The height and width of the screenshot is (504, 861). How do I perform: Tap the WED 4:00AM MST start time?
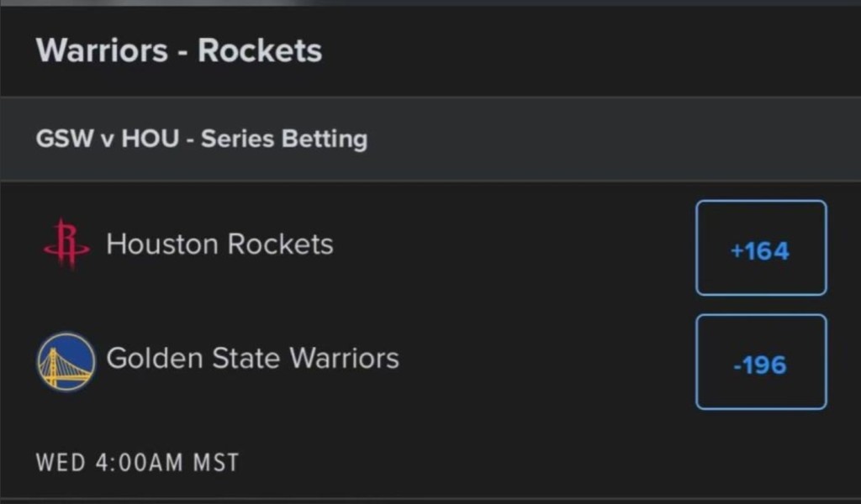(x=137, y=462)
